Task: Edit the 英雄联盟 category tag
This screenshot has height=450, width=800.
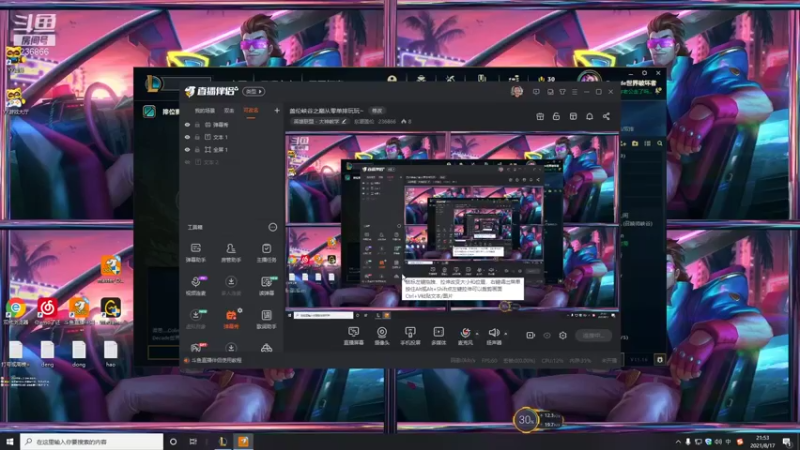Action: (x=319, y=121)
